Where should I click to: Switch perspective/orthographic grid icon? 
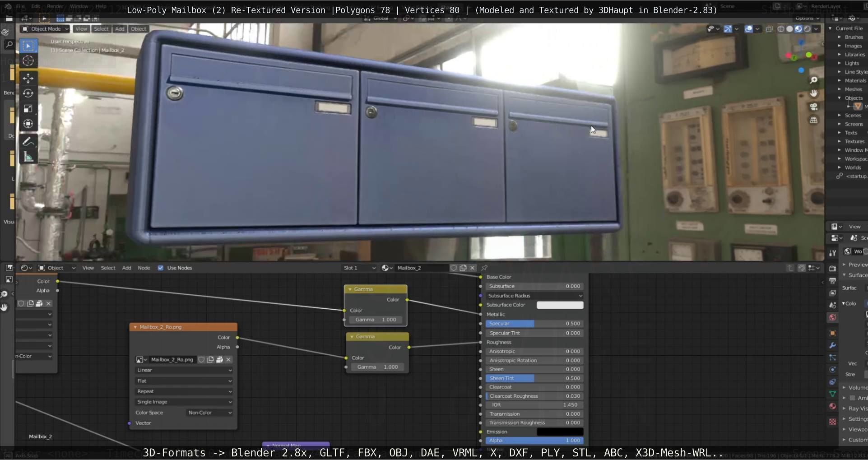click(x=814, y=120)
